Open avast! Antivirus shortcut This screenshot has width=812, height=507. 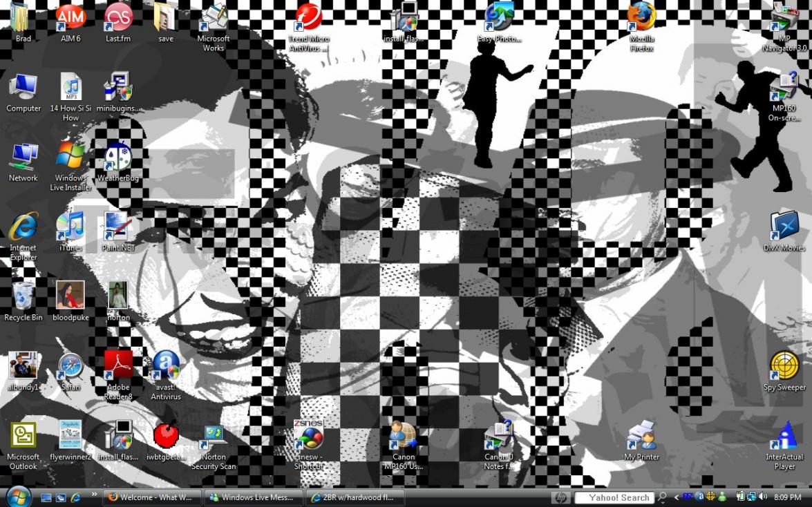(x=166, y=376)
